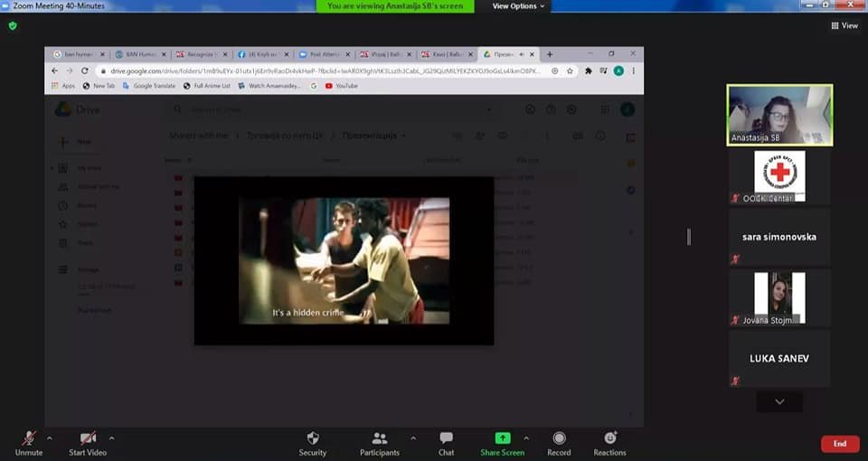The height and width of the screenshot is (461, 868).
Task: Open a new browser tab
Action: (550, 54)
